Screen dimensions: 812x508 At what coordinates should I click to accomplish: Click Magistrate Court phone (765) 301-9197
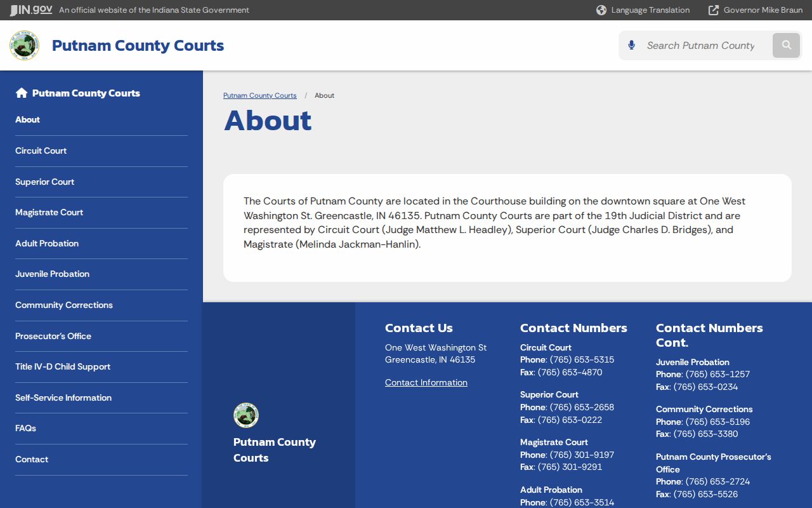coord(582,455)
